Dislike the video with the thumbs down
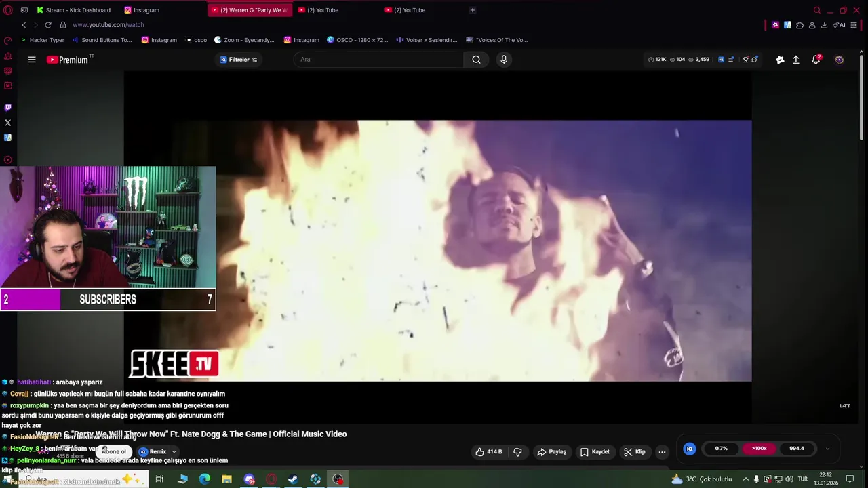This screenshot has height=488, width=868. pyautogui.click(x=517, y=451)
